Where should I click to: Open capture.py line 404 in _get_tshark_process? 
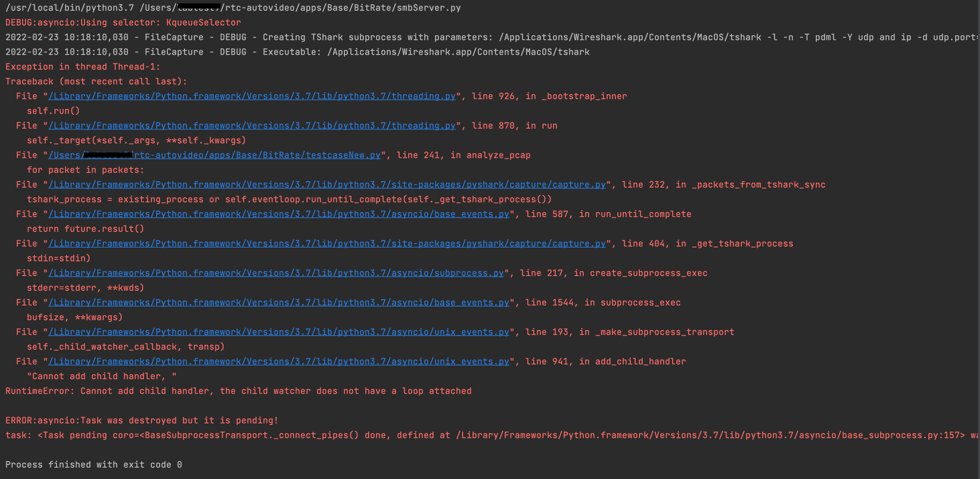(x=327, y=243)
